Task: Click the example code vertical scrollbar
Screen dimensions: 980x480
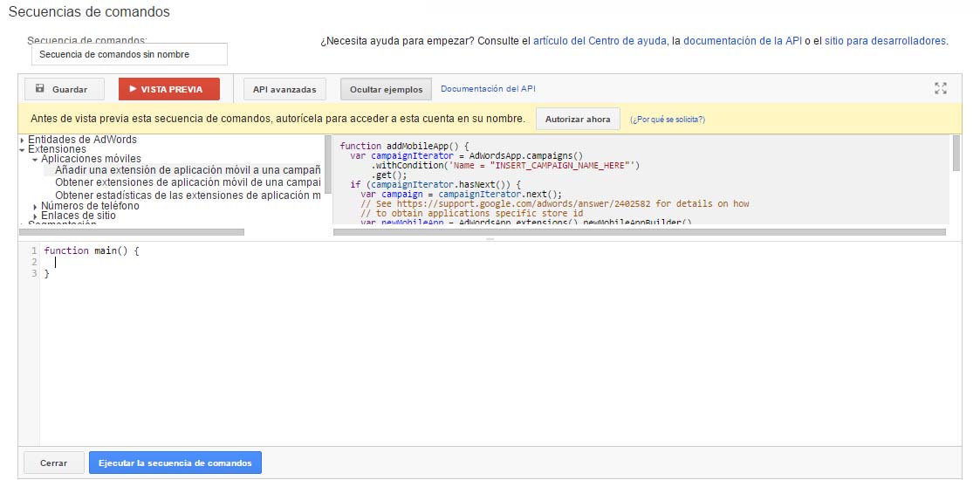Action: click(956, 154)
